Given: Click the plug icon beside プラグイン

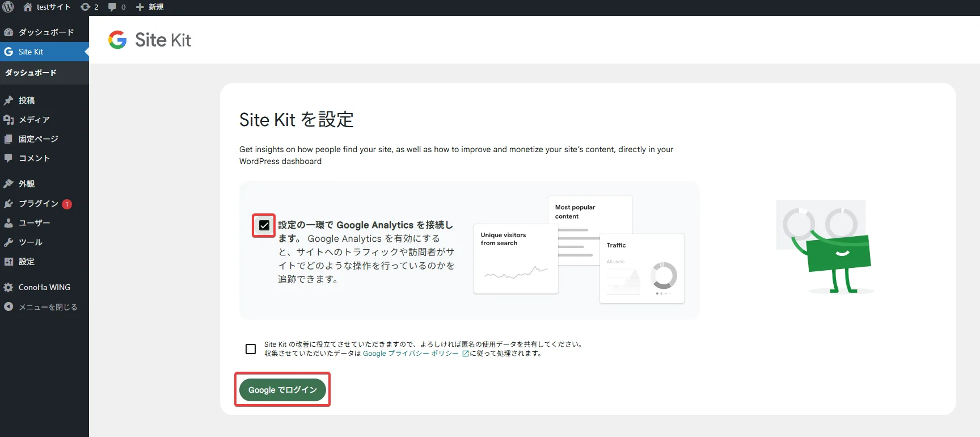Looking at the screenshot, I should [x=9, y=204].
